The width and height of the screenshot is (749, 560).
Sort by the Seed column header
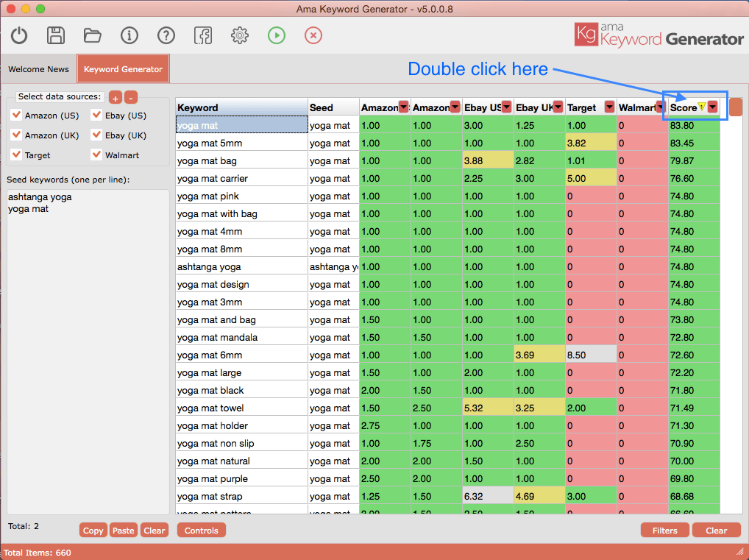(x=333, y=107)
